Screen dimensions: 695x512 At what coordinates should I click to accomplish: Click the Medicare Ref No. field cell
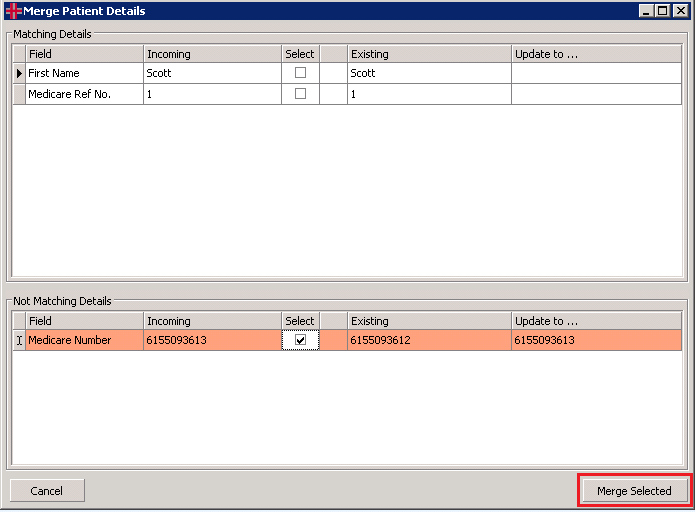tap(85, 94)
